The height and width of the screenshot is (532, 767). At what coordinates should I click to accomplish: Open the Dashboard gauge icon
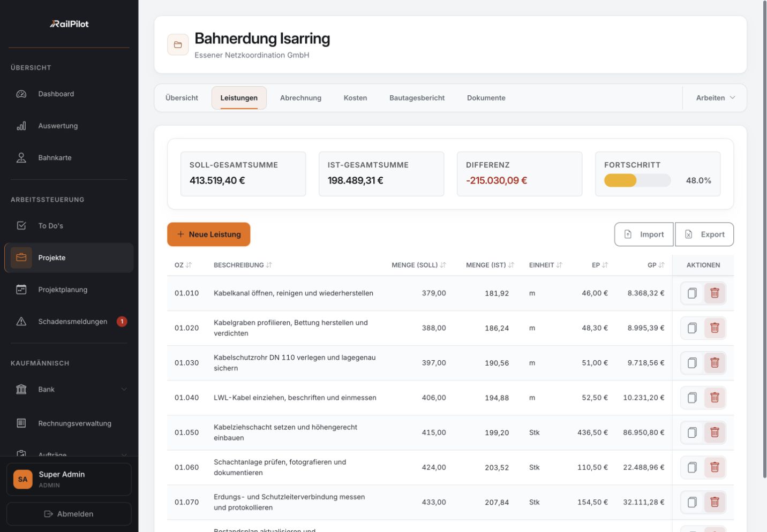pyautogui.click(x=21, y=94)
